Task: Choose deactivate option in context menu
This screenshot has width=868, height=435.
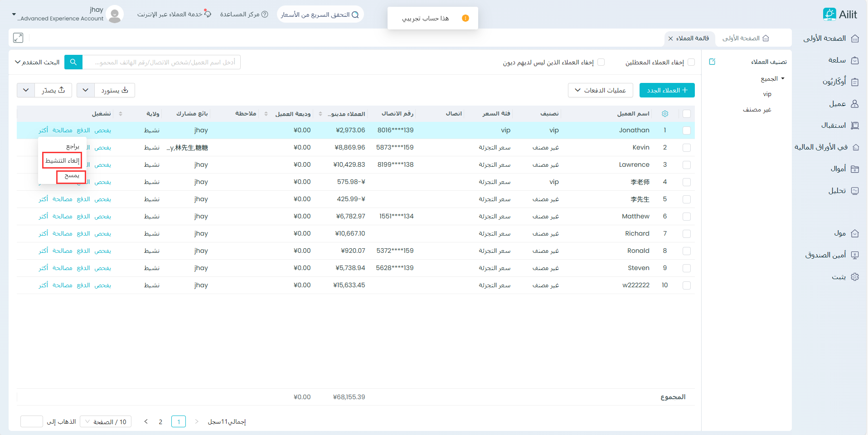Action: (62, 160)
